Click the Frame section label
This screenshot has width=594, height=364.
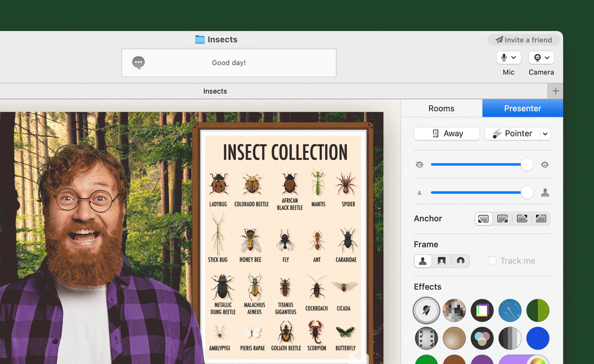[426, 244]
